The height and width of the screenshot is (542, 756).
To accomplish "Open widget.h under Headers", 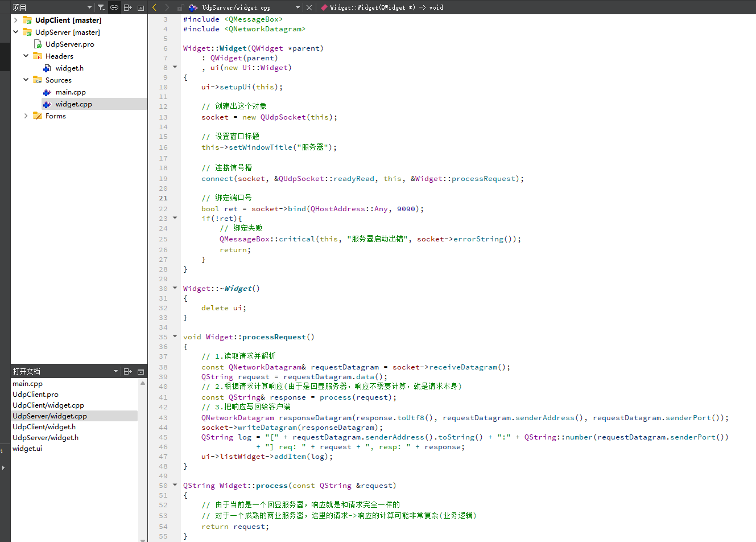I will (69, 68).
